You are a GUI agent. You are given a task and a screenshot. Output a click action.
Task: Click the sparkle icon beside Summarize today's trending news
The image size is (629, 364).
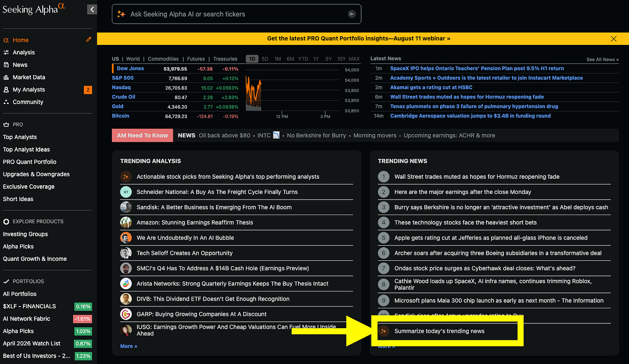click(384, 331)
